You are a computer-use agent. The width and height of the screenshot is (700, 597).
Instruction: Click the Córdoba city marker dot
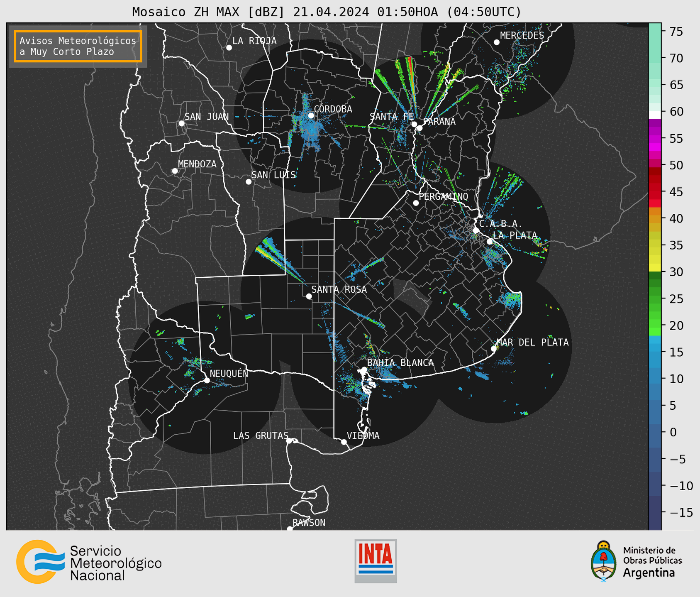tap(311, 115)
